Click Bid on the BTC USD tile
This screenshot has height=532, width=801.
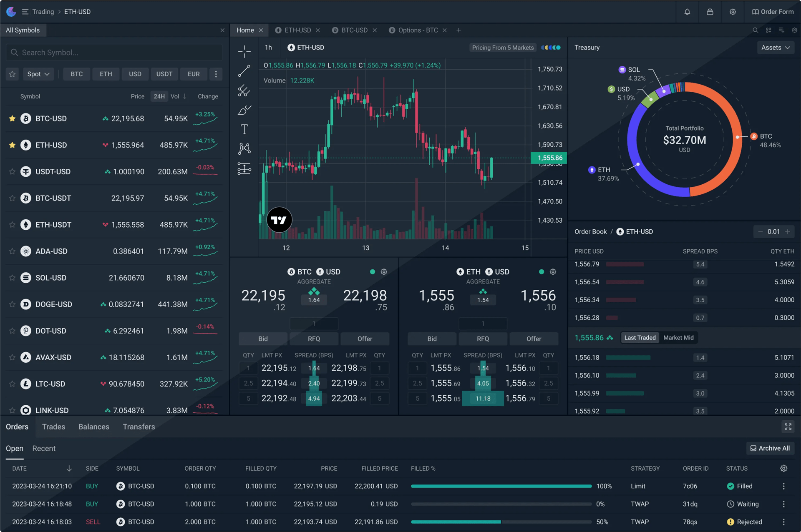pos(263,339)
